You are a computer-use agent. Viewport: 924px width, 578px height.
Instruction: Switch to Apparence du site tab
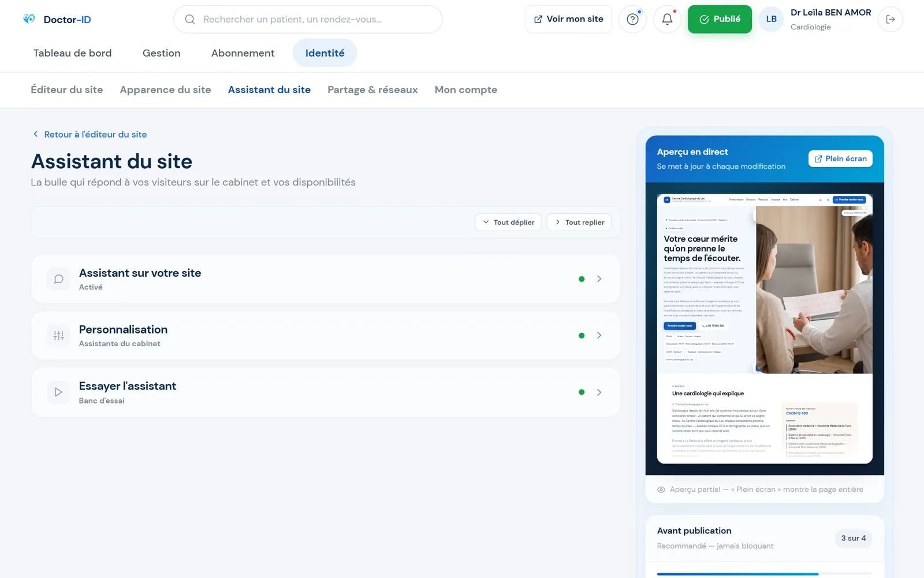coord(166,90)
